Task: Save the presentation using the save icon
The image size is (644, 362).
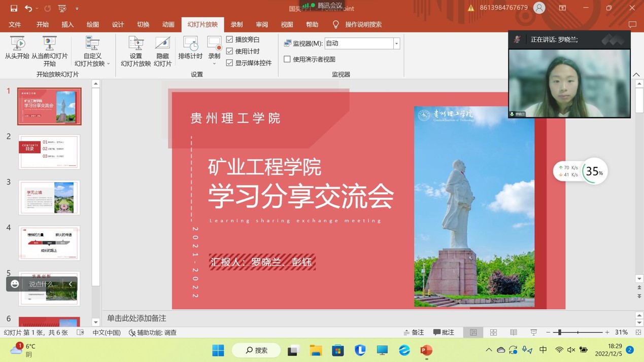Action: 14,8
